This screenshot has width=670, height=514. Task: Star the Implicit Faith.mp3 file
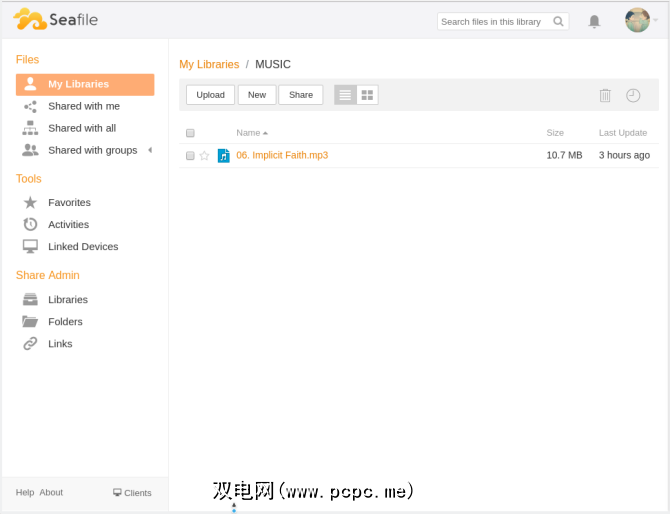tap(205, 156)
